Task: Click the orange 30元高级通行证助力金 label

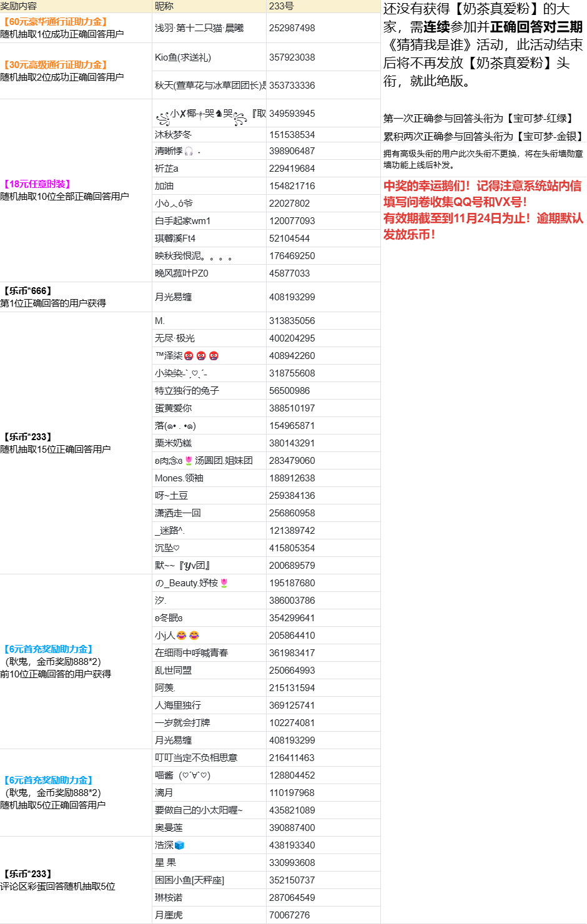Action: tap(54, 65)
